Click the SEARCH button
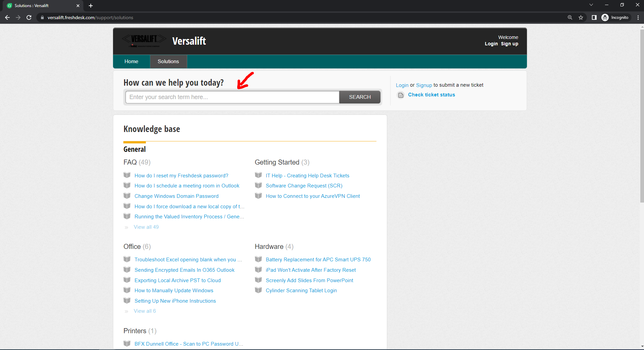Image resolution: width=644 pixels, height=350 pixels. coord(360,97)
